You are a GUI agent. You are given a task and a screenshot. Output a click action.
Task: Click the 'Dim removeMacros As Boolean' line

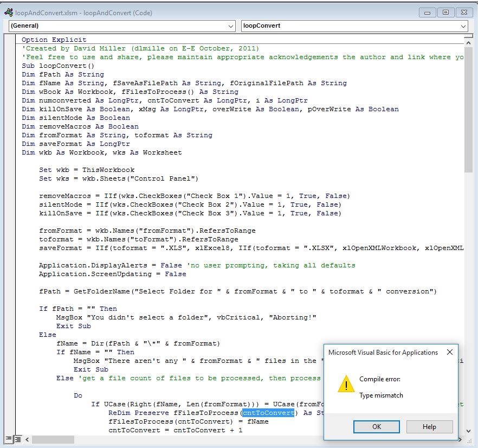(x=80, y=126)
